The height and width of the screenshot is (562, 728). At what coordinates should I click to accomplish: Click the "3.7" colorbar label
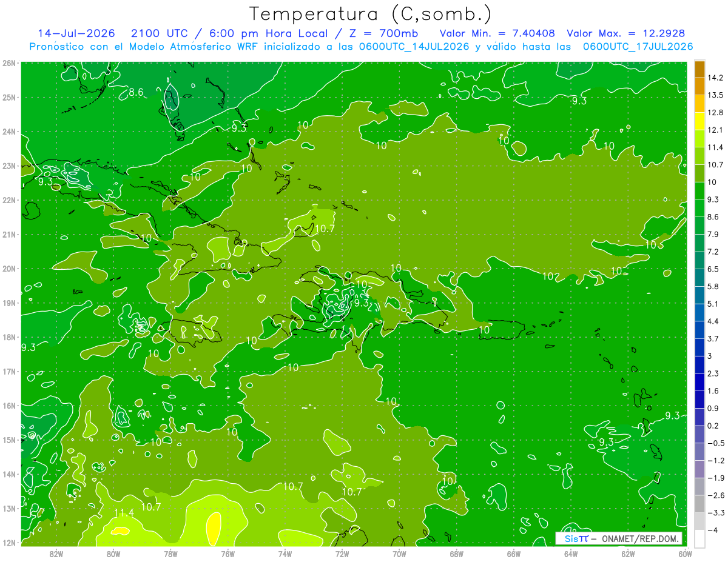coord(713,338)
